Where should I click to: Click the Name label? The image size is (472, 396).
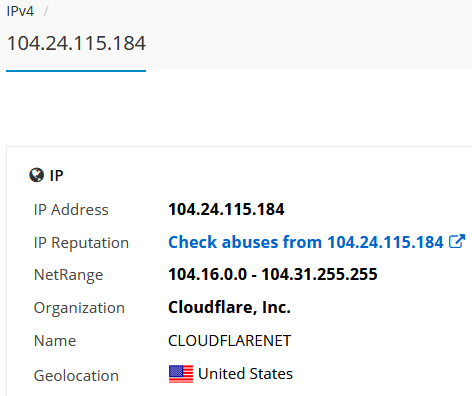pyautogui.click(x=55, y=341)
